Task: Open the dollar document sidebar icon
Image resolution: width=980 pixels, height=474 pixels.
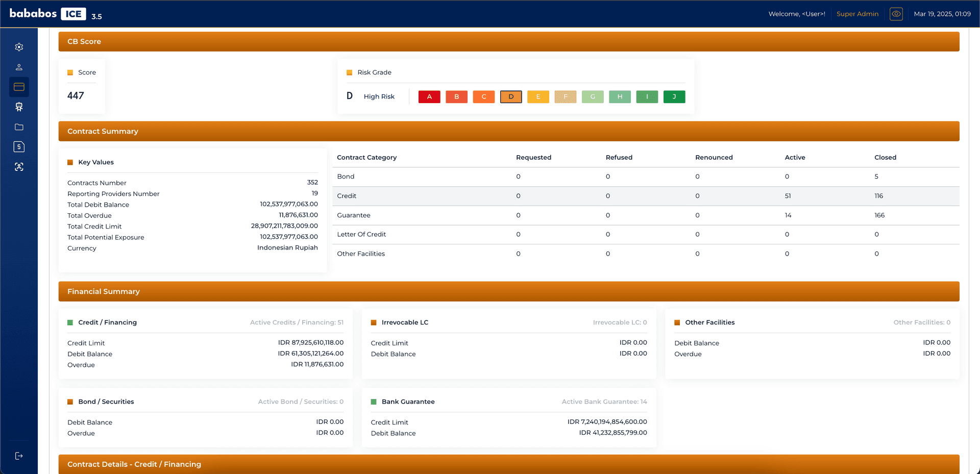Action: pyautogui.click(x=19, y=147)
